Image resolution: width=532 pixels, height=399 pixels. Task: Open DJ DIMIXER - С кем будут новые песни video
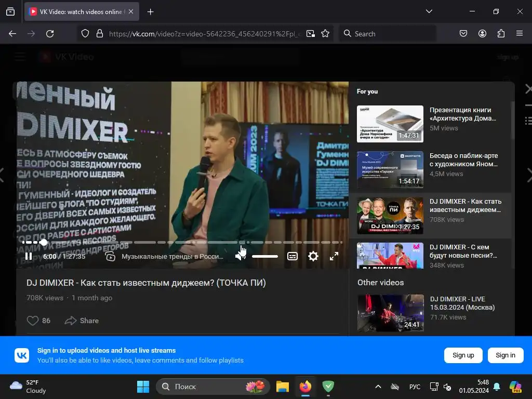[x=430, y=256]
